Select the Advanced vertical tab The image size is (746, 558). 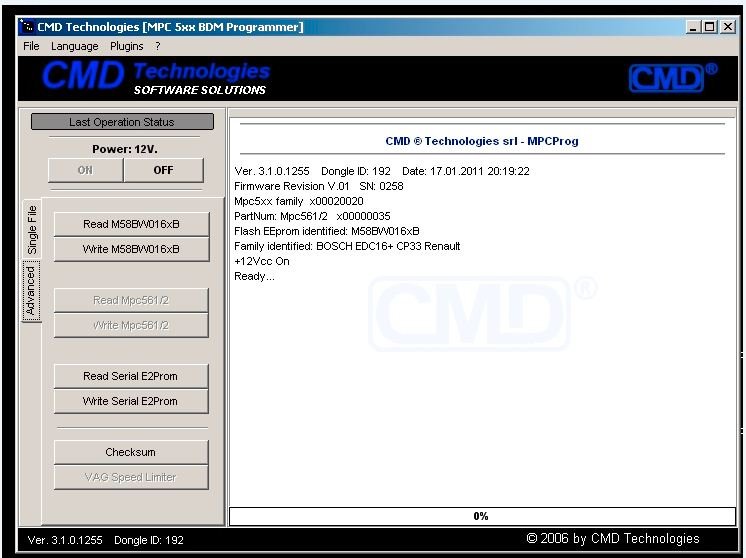click(31, 291)
